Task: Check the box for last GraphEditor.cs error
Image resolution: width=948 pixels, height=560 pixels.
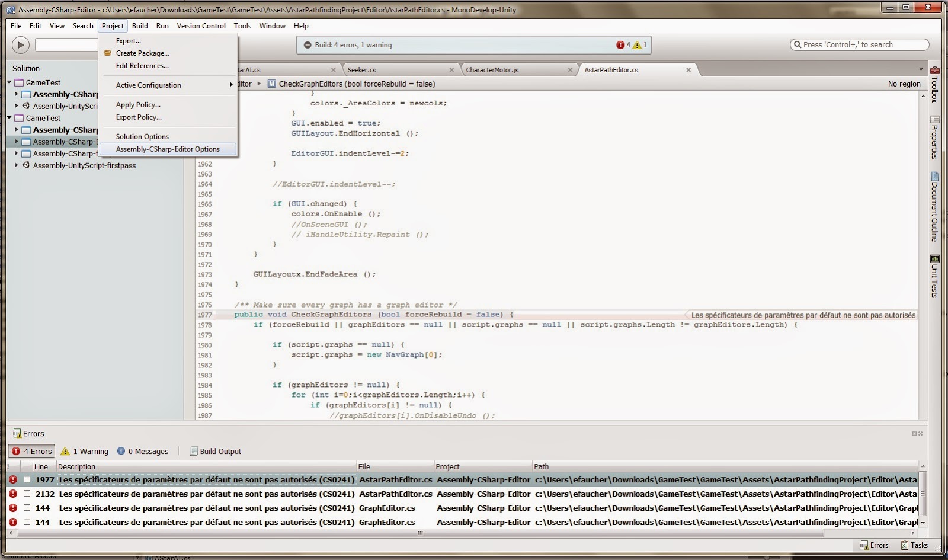Action: 27,522
